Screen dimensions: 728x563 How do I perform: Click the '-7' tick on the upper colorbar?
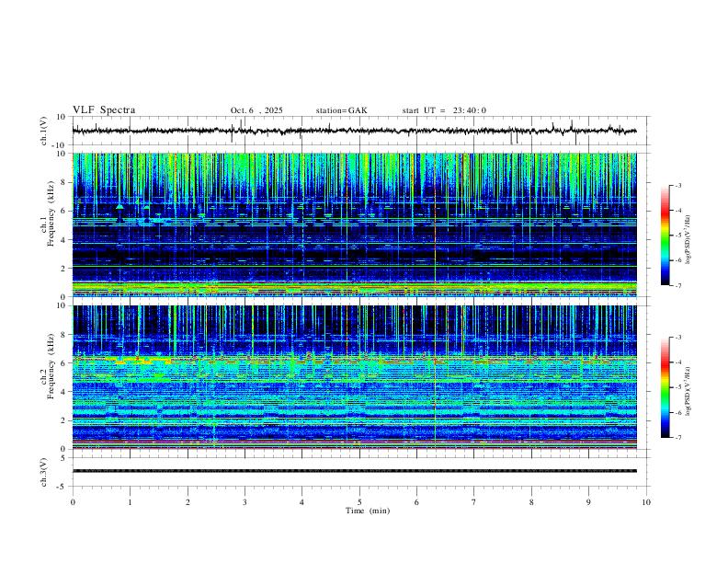pos(678,285)
